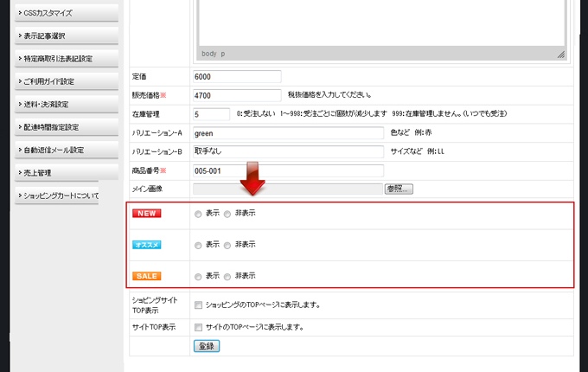Click the blue オススメ badge icon
The width and height of the screenshot is (588, 372).
(x=146, y=245)
